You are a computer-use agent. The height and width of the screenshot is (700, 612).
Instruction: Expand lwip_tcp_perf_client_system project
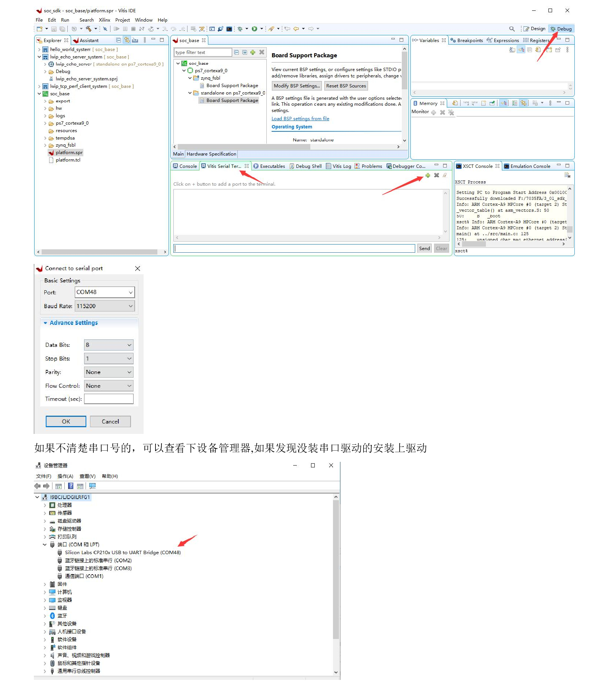coord(39,86)
